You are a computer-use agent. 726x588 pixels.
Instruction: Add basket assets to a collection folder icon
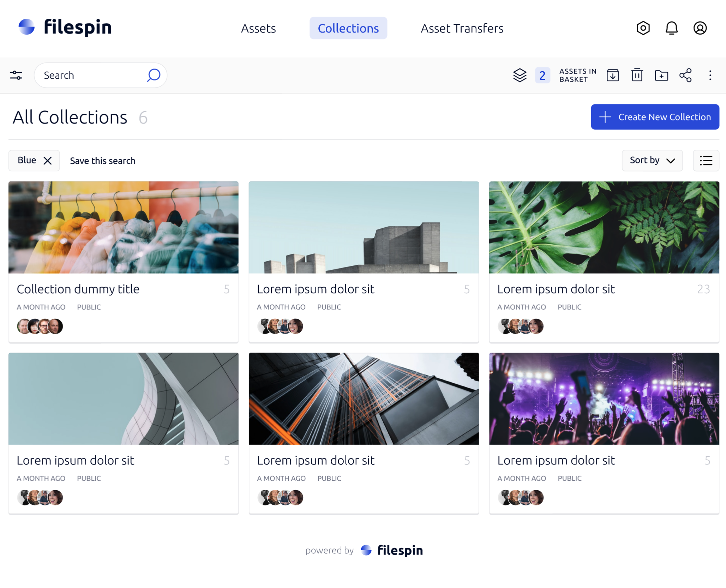[661, 75]
